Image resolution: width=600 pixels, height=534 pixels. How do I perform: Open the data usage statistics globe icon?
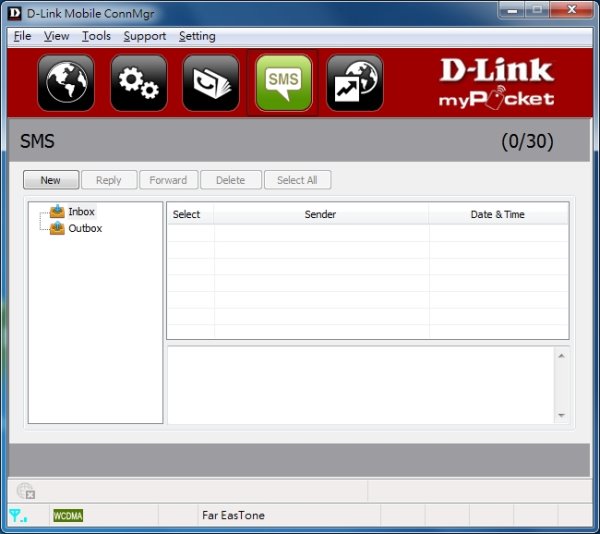355,83
